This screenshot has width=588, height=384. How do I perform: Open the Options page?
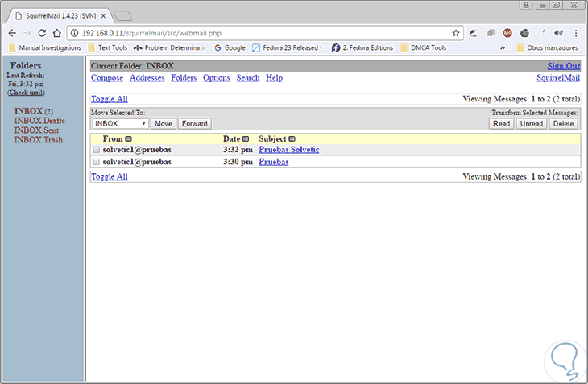click(217, 78)
